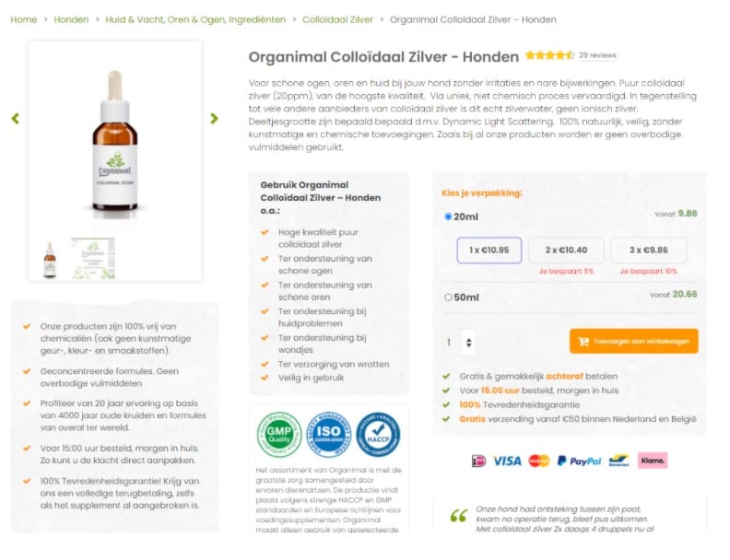
Task: Select the 50ml packaging radio button
Action: (x=448, y=297)
